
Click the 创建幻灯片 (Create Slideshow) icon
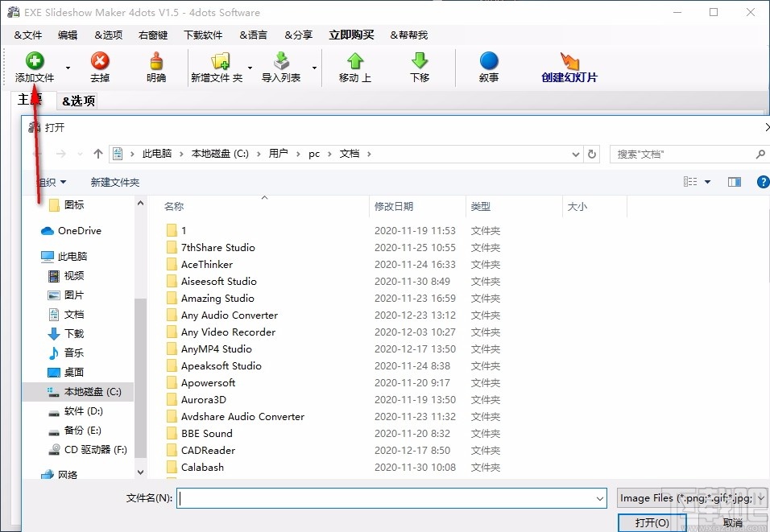pyautogui.click(x=569, y=68)
